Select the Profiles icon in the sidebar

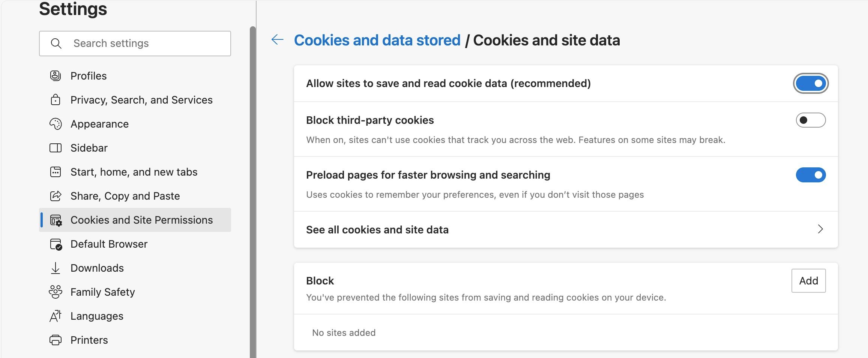tap(56, 75)
